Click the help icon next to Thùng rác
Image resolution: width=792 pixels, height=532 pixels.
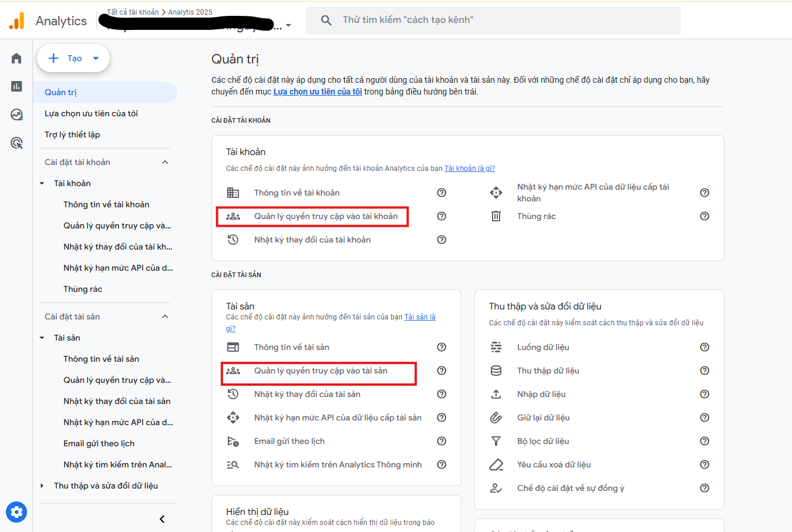(705, 216)
